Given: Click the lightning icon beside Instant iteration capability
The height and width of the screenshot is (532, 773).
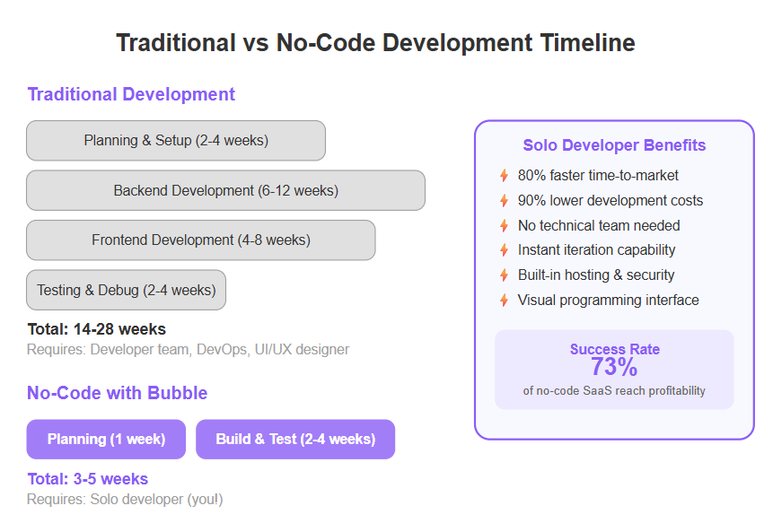Looking at the screenshot, I should 504,249.
